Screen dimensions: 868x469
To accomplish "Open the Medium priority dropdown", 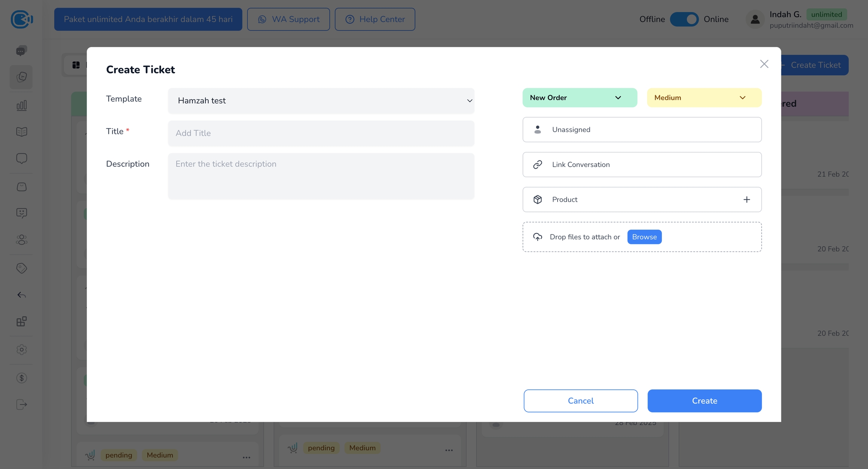I will 704,98.
